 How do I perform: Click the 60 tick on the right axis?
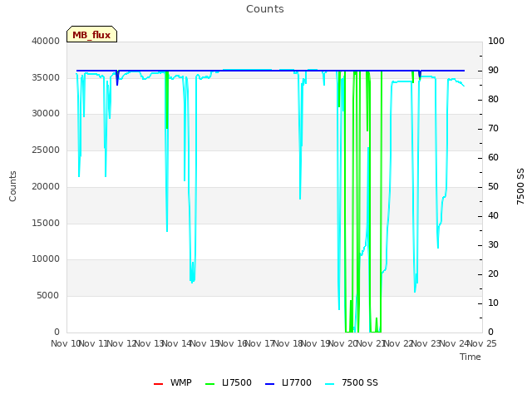[x=493, y=158]
